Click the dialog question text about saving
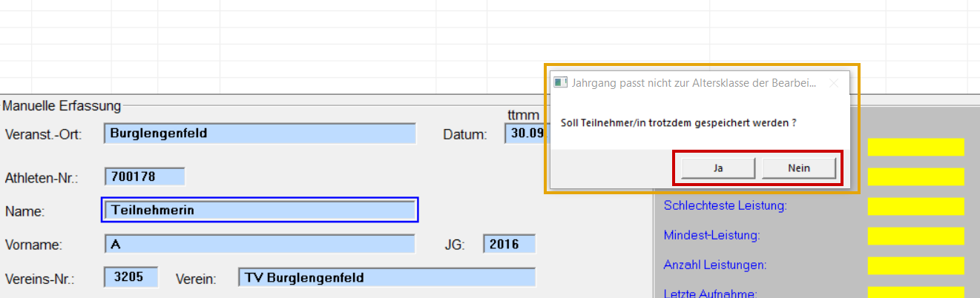The width and height of the screenshot is (980, 298). 678,122
